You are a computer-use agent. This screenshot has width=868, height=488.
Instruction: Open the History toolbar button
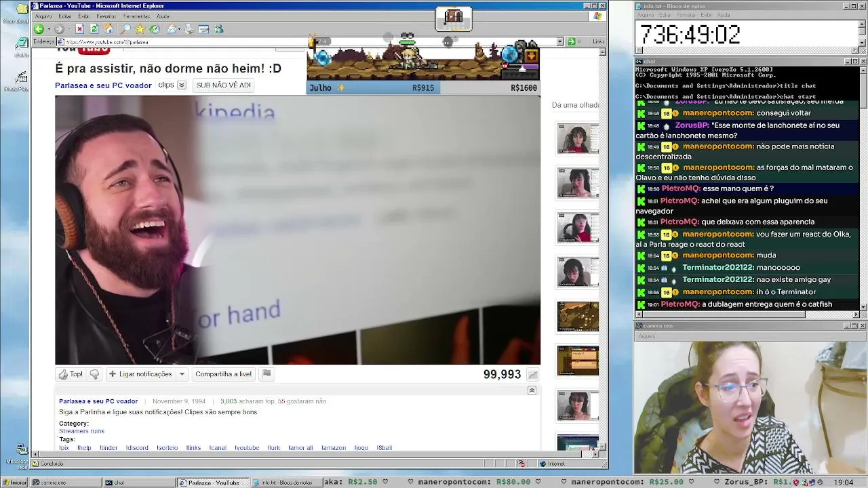coord(155,29)
